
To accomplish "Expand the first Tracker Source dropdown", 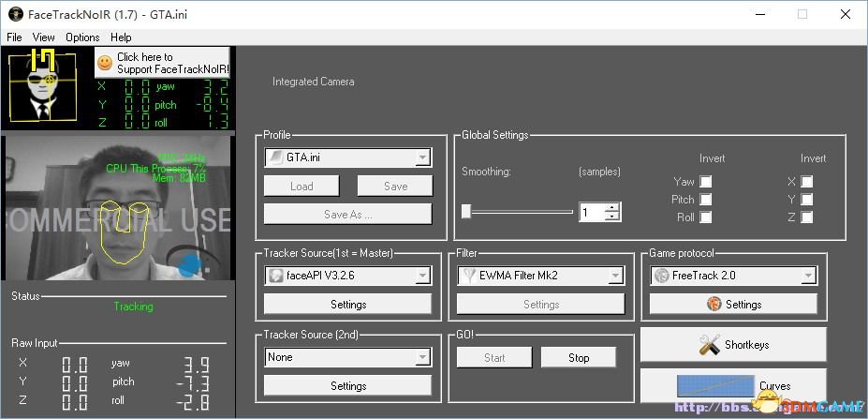I will pos(423,276).
